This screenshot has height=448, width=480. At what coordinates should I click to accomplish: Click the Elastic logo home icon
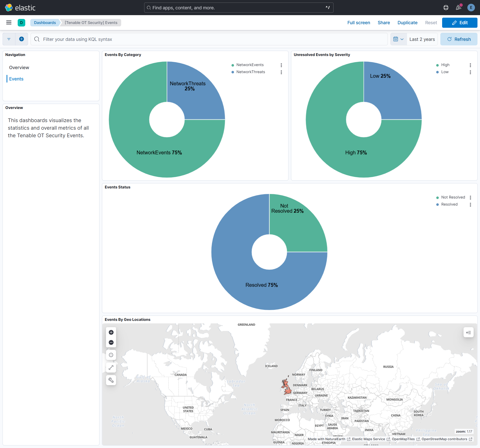click(x=9, y=8)
